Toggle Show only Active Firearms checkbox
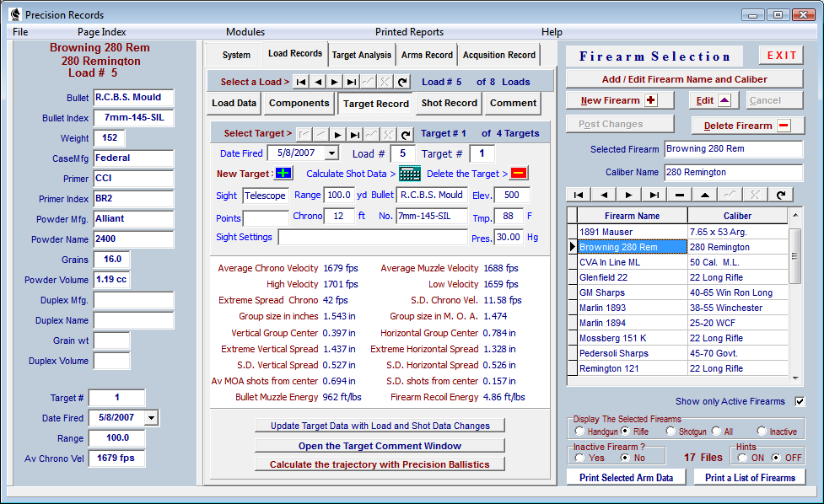The width and height of the screenshot is (824, 504). [800, 402]
